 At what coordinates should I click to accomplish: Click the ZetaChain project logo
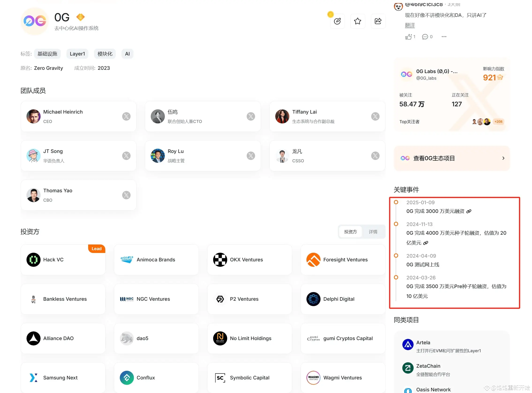(x=408, y=368)
